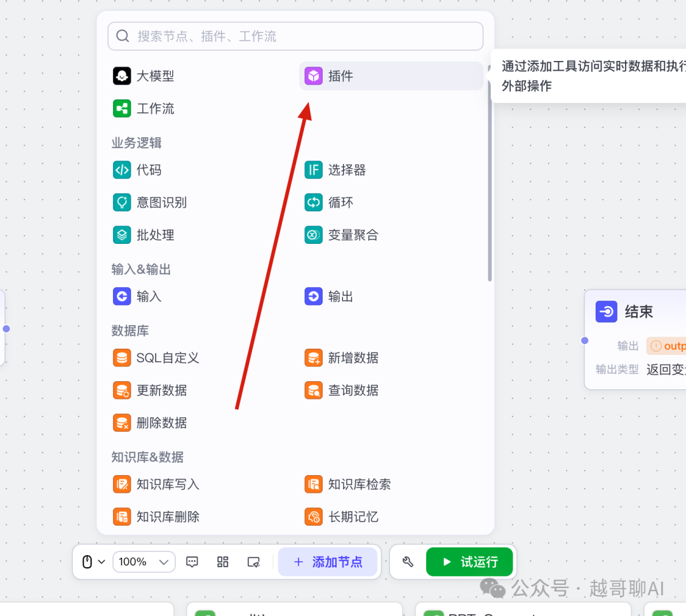Add the 查询数据 query-data node
The image size is (686, 616).
(341, 390)
